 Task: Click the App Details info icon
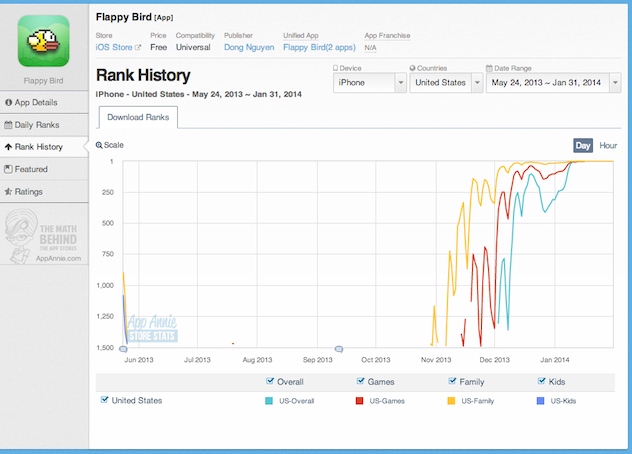point(8,102)
